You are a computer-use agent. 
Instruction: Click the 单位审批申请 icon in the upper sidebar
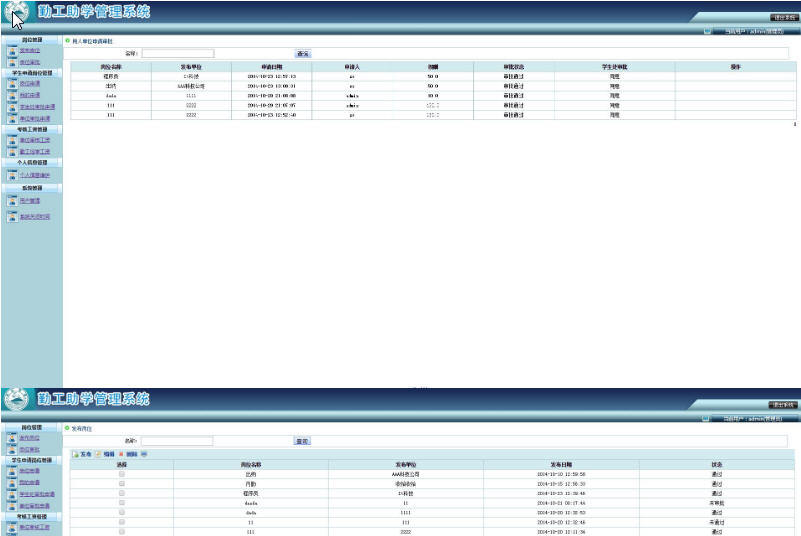coord(12,119)
